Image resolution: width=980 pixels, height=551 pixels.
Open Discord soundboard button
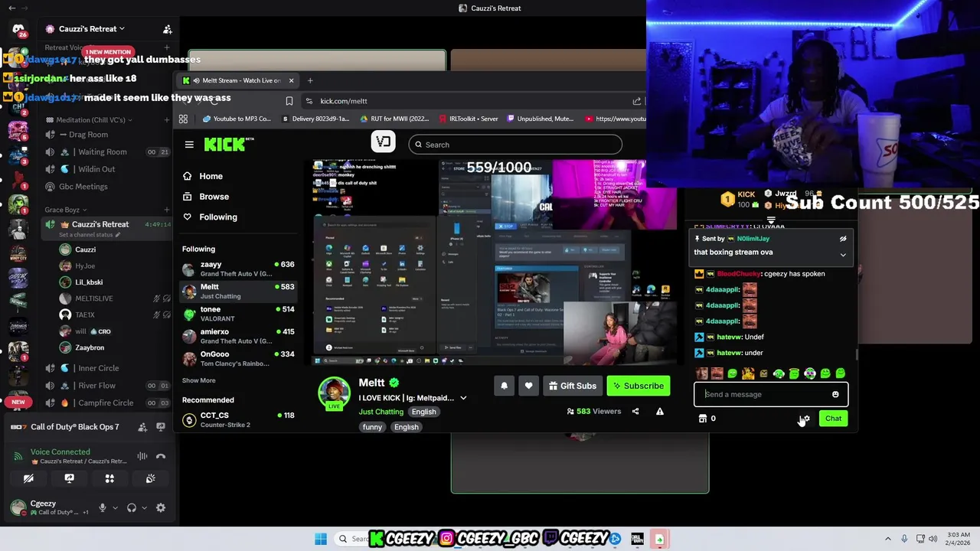click(151, 478)
